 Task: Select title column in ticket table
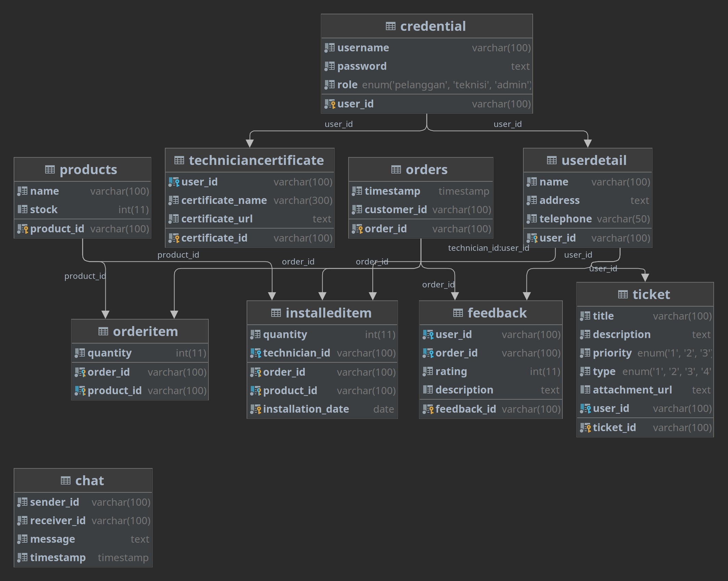point(645,316)
